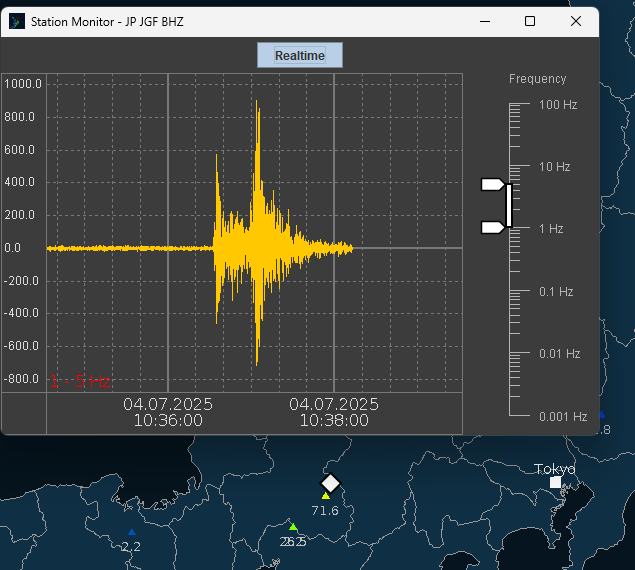Click the Tokyo map label
This screenshot has width=635, height=570.
point(554,469)
